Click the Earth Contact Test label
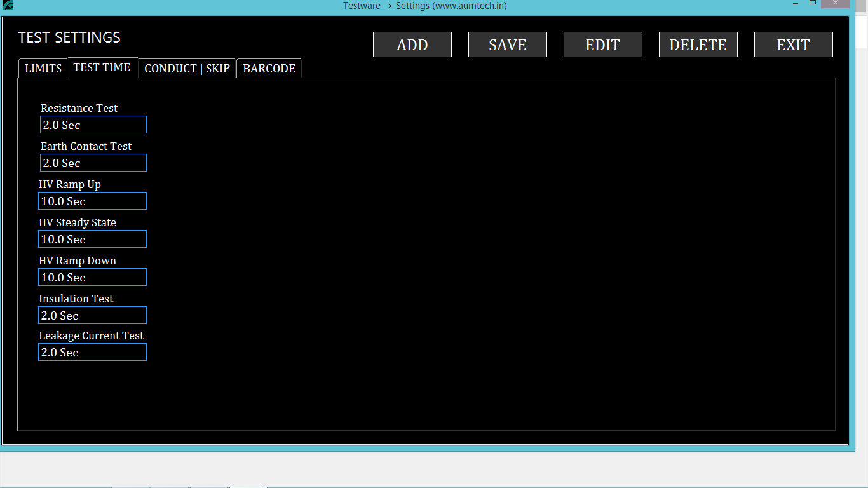Screen dimensions: 868x488 pyautogui.click(x=86, y=146)
